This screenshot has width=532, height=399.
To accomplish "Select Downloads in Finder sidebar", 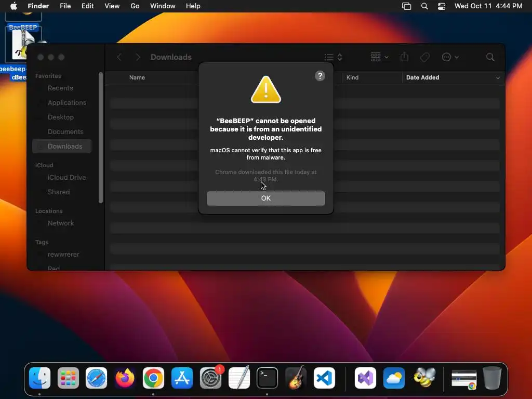I will 62,146.
